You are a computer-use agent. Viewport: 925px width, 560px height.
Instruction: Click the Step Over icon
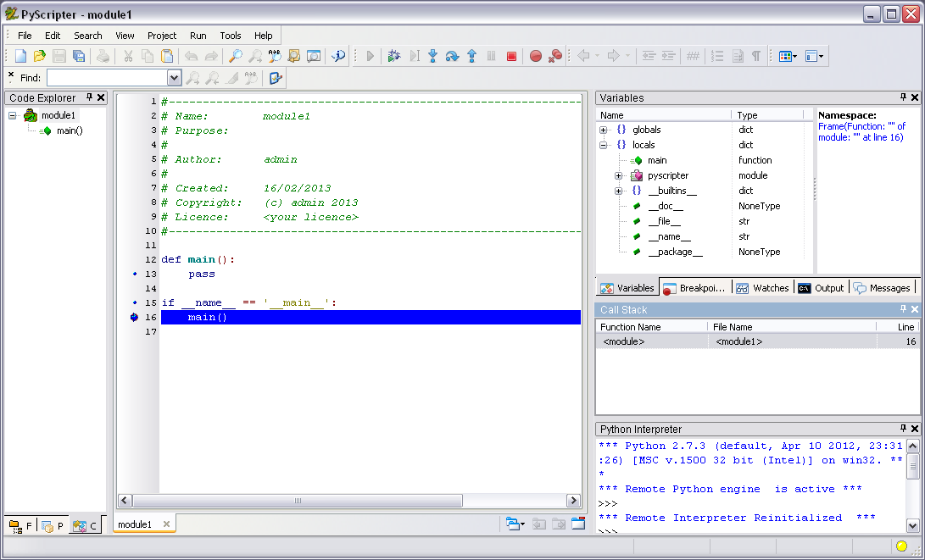pyautogui.click(x=452, y=56)
